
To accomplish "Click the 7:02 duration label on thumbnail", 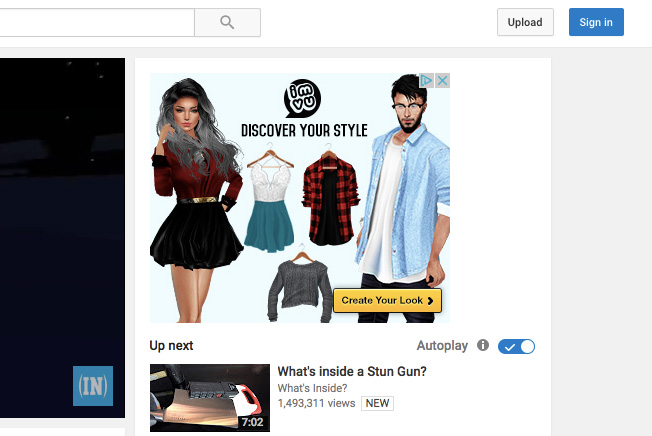I will tap(252, 423).
